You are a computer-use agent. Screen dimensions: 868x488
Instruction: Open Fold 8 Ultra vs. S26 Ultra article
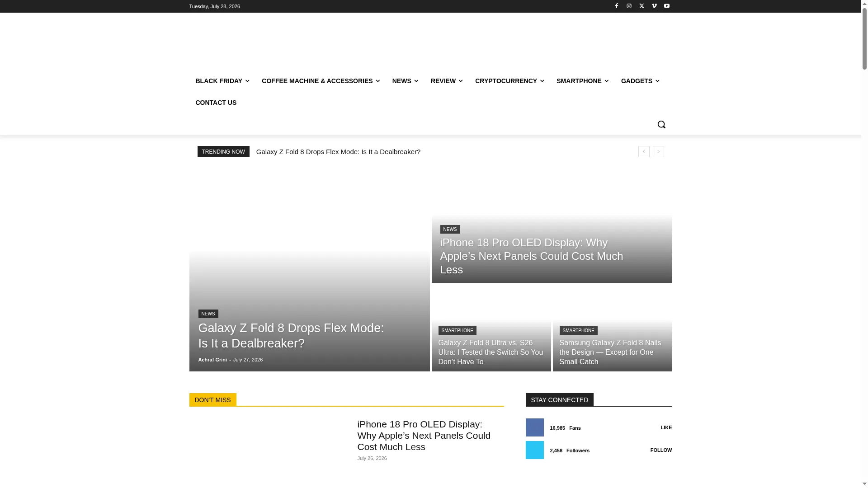tap(491, 352)
